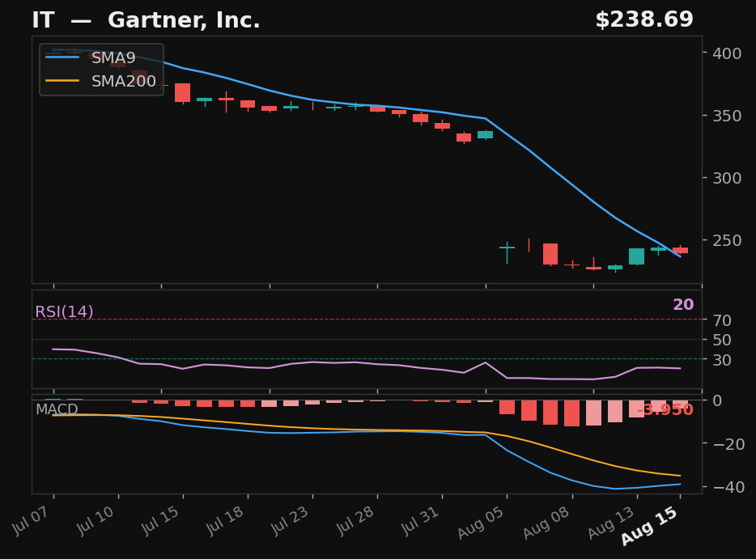This screenshot has height=559, width=756.
Task: Click the RSI current value 20
Action: 683,304
